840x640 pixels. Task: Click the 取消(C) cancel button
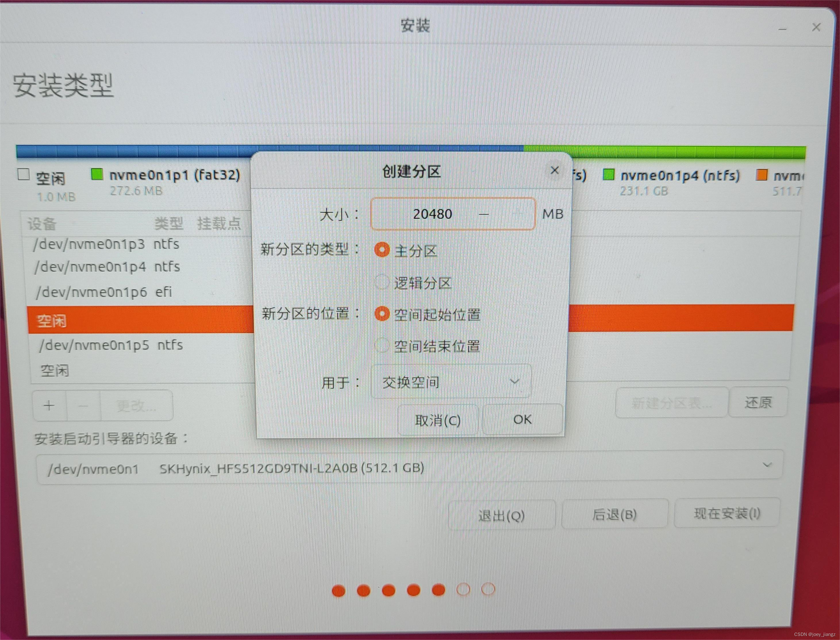tap(437, 420)
